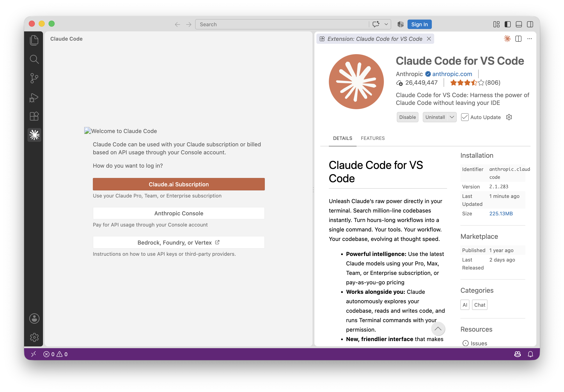This screenshot has height=392, width=564.
Task: Click the Last Updated '1 minute ago' value
Action: pos(504,196)
